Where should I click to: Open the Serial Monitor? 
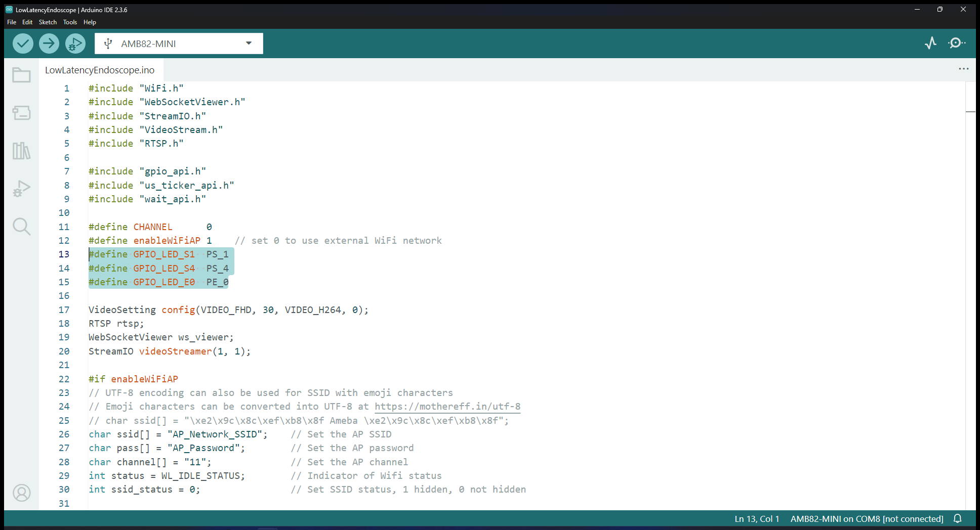coord(956,43)
